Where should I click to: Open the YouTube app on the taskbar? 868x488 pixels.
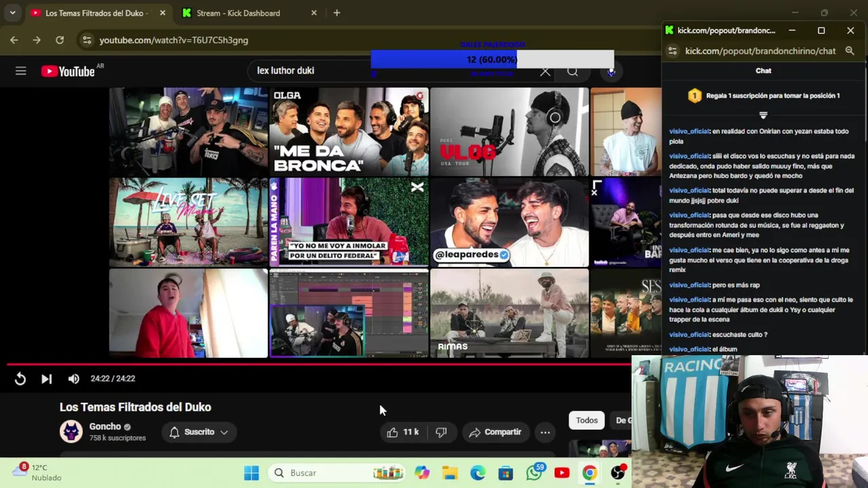tap(561, 473)
